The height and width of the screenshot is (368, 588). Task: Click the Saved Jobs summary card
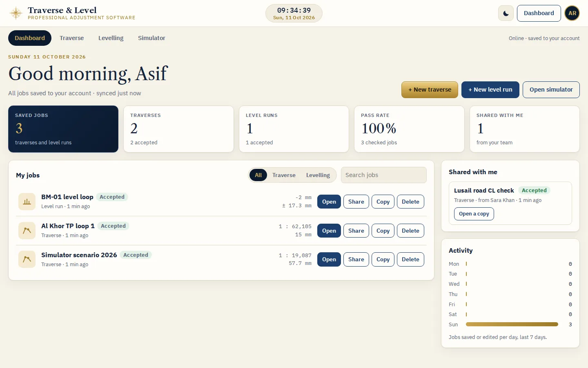click(x=63, y=129)
